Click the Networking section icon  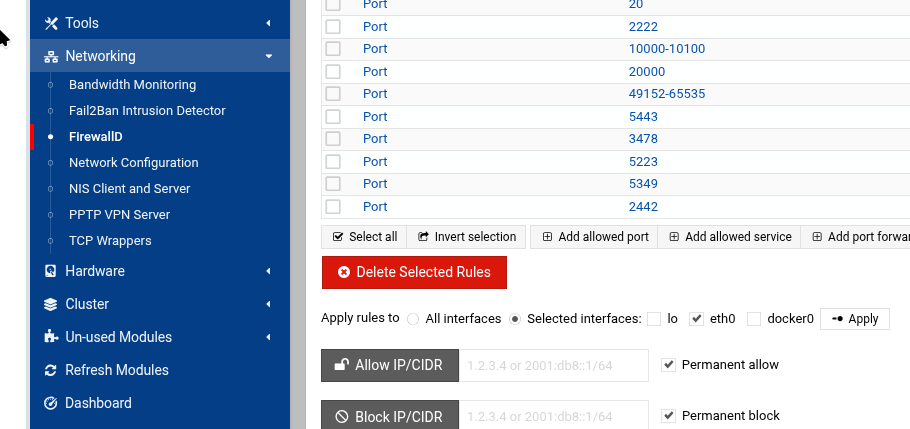click(51, 57)
